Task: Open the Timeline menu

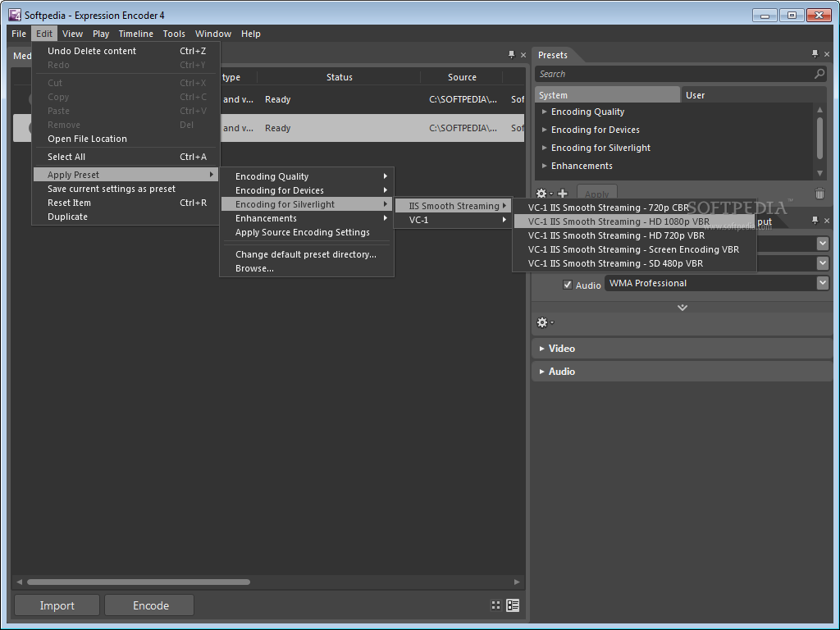Action: pyautogui.click(x=135, y=33)
